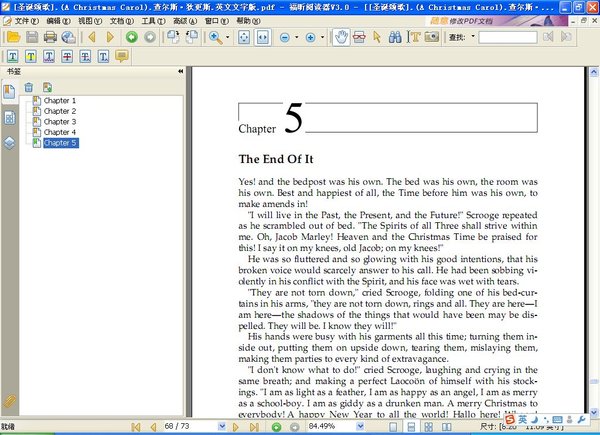Switch to the Pages thumbnail panel tab
Image resolution: width=600 pixels, height=435 pixels.
(x=10, y=118)
